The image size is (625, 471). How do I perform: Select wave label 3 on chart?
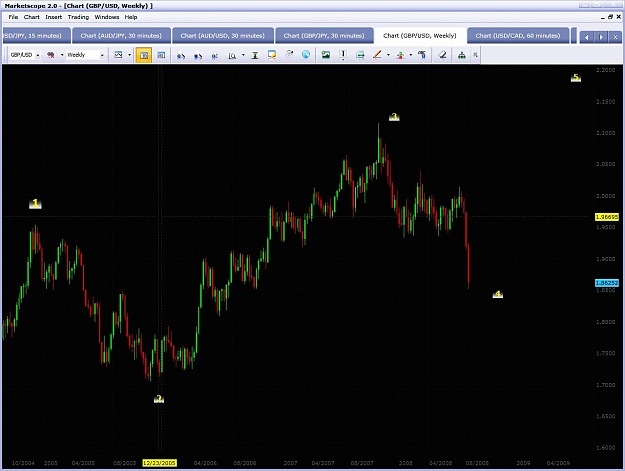tap(394, 116)
